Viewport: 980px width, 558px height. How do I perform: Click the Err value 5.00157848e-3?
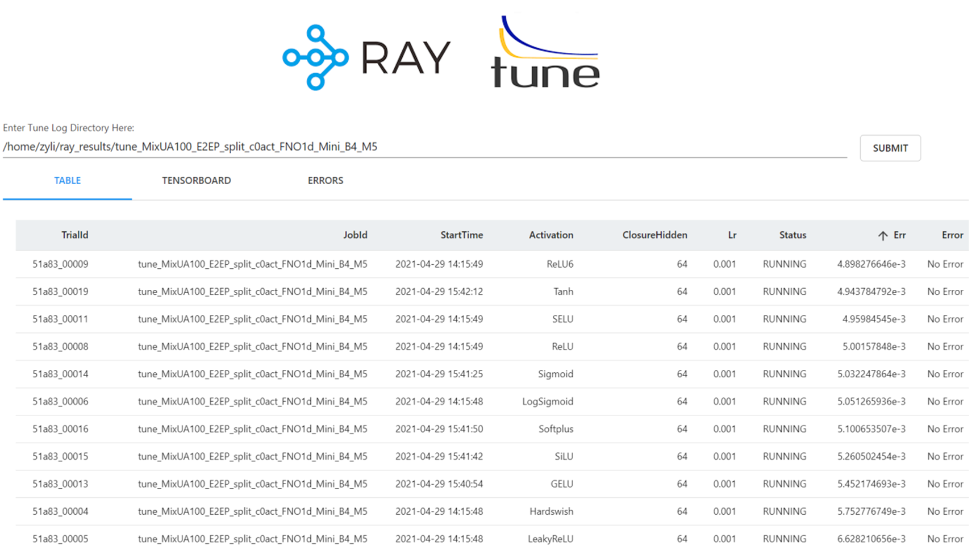874,347
